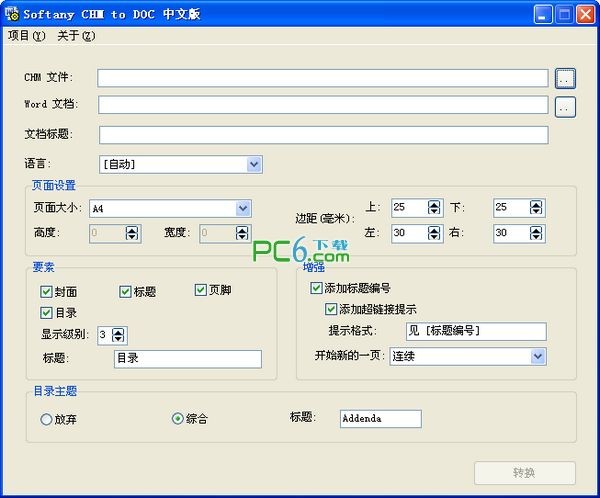Click the Addenda title input field

[381, 419]
